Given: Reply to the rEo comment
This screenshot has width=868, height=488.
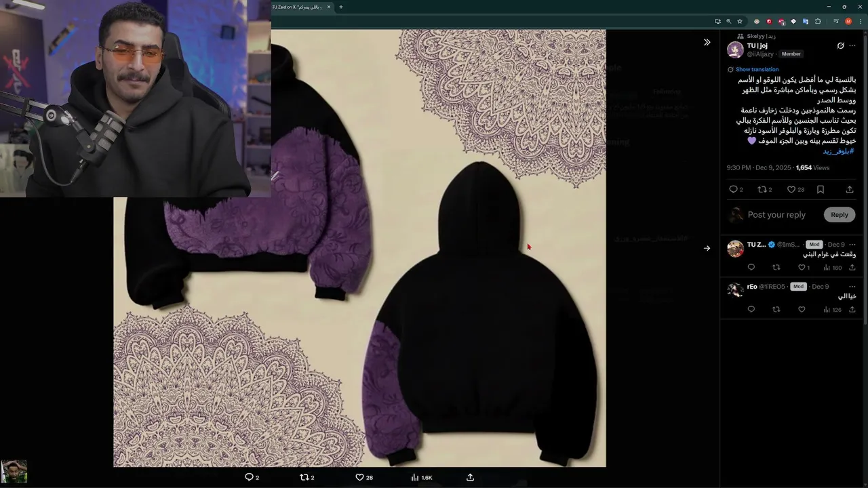Looking at the screenshot, I should point(751,310).
